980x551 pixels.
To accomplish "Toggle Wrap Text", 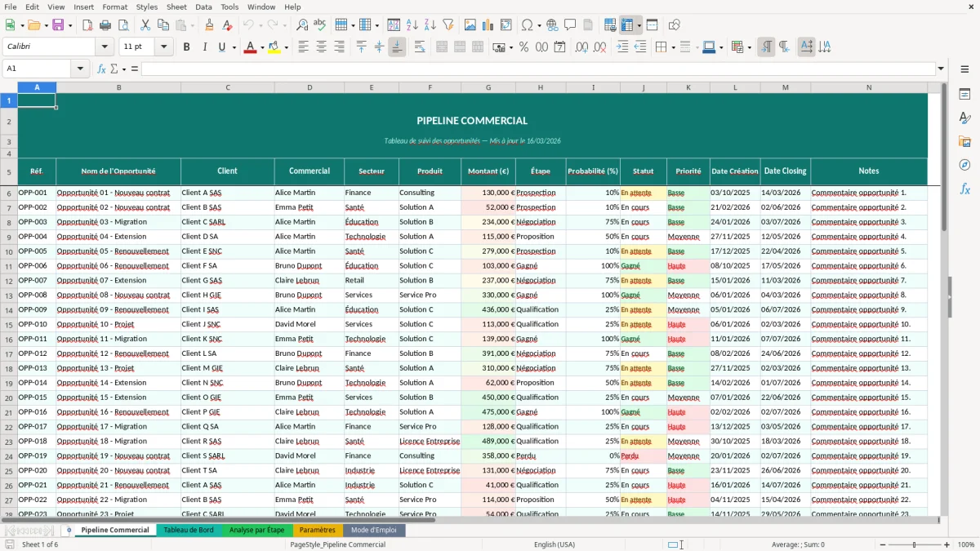I will (419, 47).
